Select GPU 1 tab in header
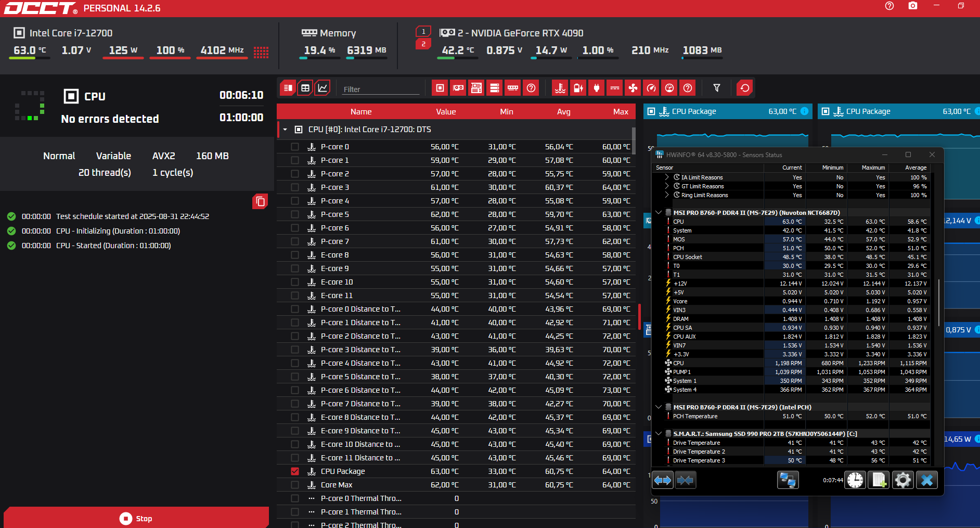Screen dimensions: 980x528 [423, 32]
